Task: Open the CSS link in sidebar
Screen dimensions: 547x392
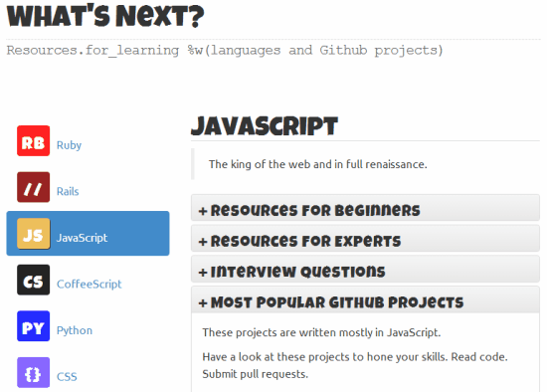Action: (x=67, y=377)
